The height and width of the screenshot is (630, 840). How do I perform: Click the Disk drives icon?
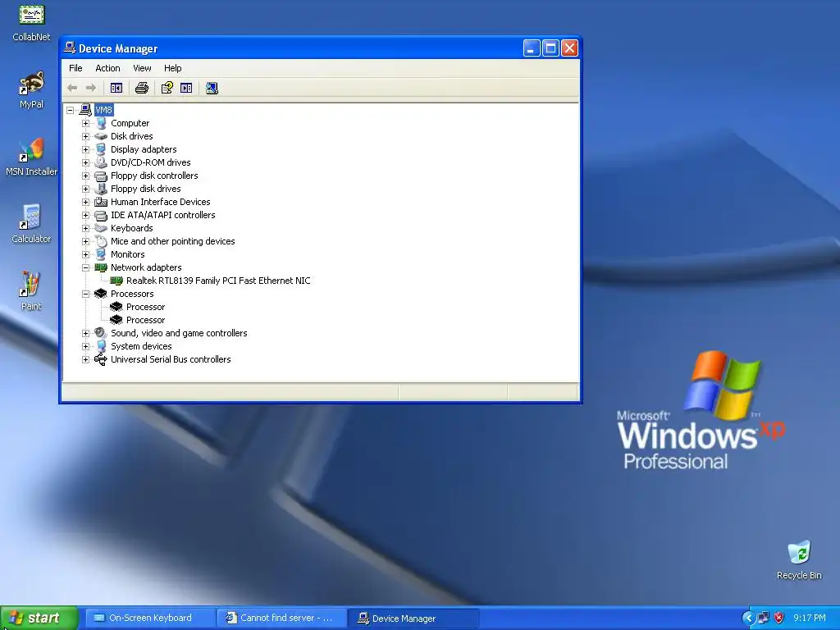pyautogui.click(x=101, y=136)
